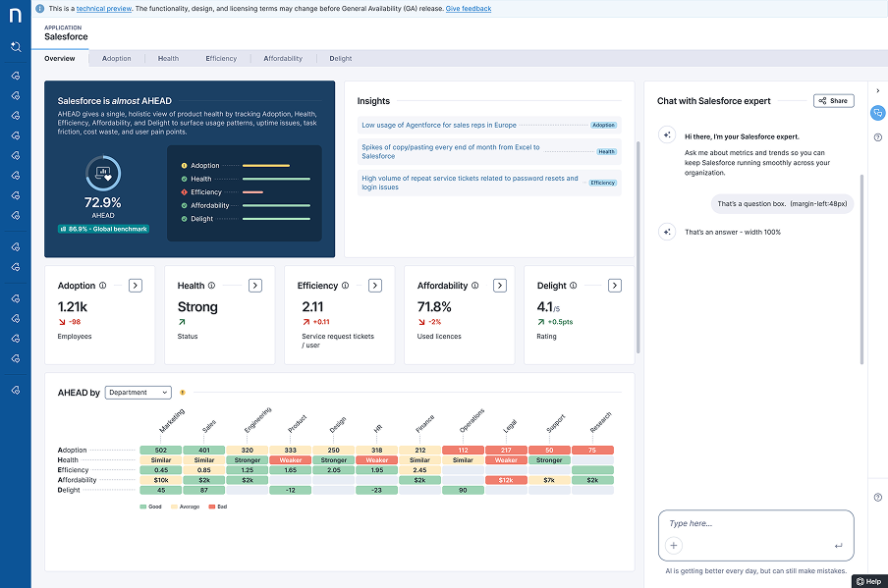Click sparkle avatar beside 'Hi there' message
The width and height of the screenshot is (888, 588).
click(x=667, y=134)
